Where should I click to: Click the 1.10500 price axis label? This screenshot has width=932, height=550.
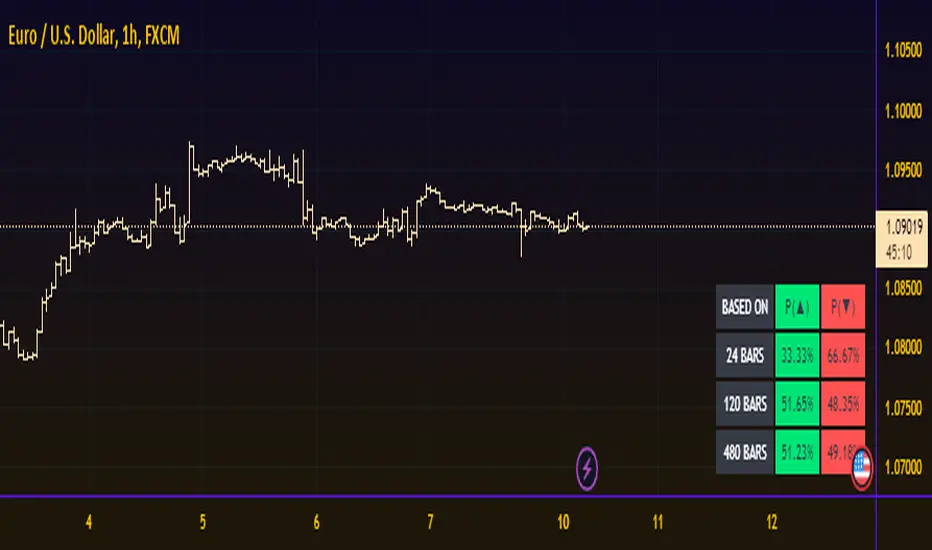coord(903,51)
